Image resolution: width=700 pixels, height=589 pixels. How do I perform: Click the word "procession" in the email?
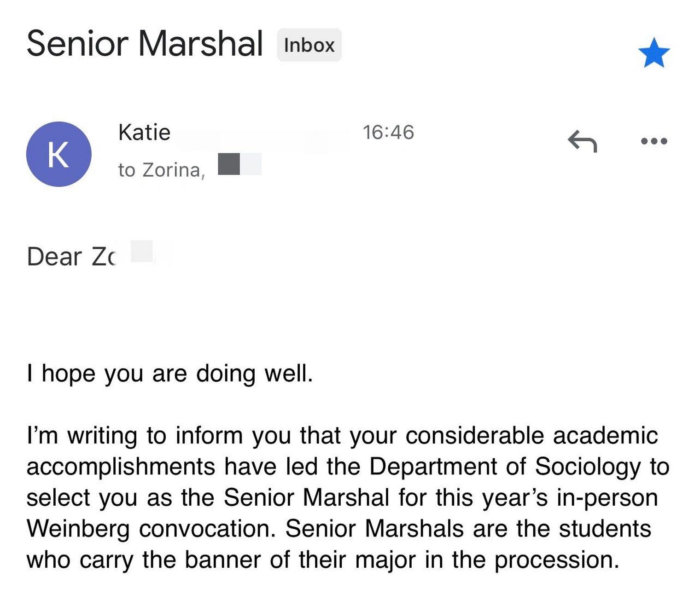pyautogui.click(x=556, y=560)
